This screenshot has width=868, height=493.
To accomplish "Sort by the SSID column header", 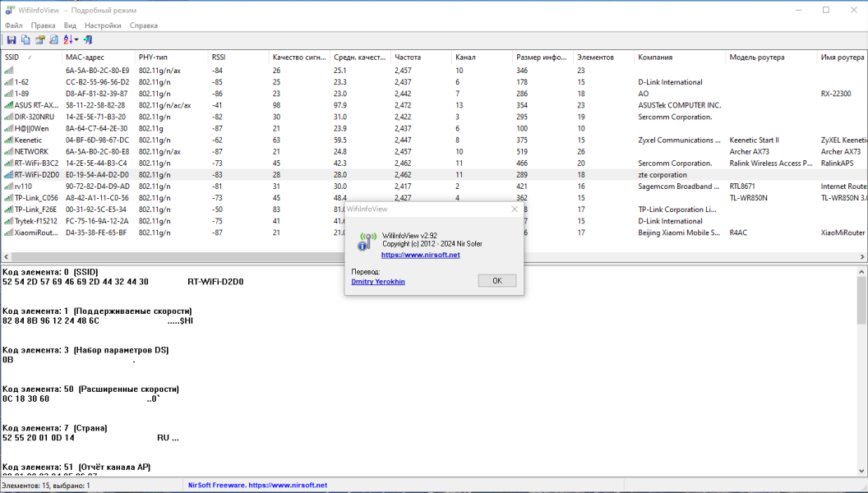I will point(31,57).
